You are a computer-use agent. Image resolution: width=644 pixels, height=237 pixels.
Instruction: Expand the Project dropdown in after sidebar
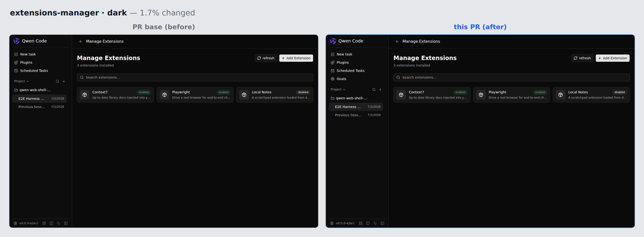338,90
